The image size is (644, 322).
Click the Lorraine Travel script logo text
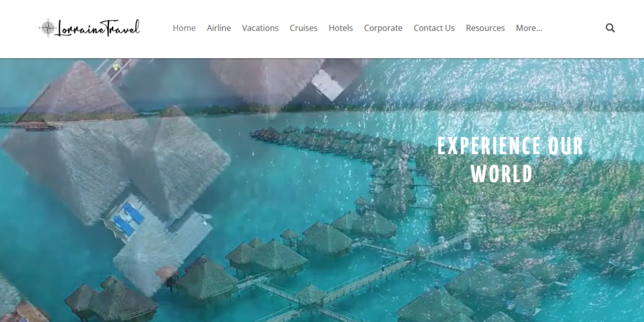coord(98,28)
